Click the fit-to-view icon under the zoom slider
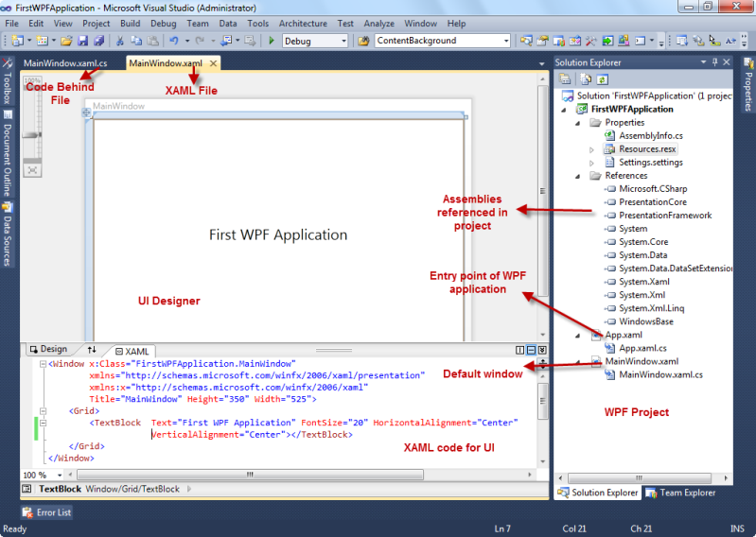 click(32, 170)
